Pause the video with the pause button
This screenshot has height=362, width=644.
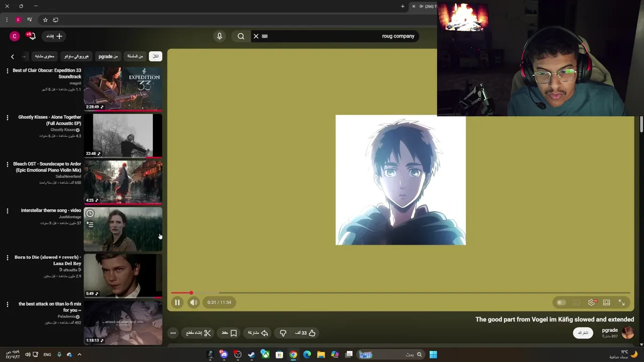[177, 302]
